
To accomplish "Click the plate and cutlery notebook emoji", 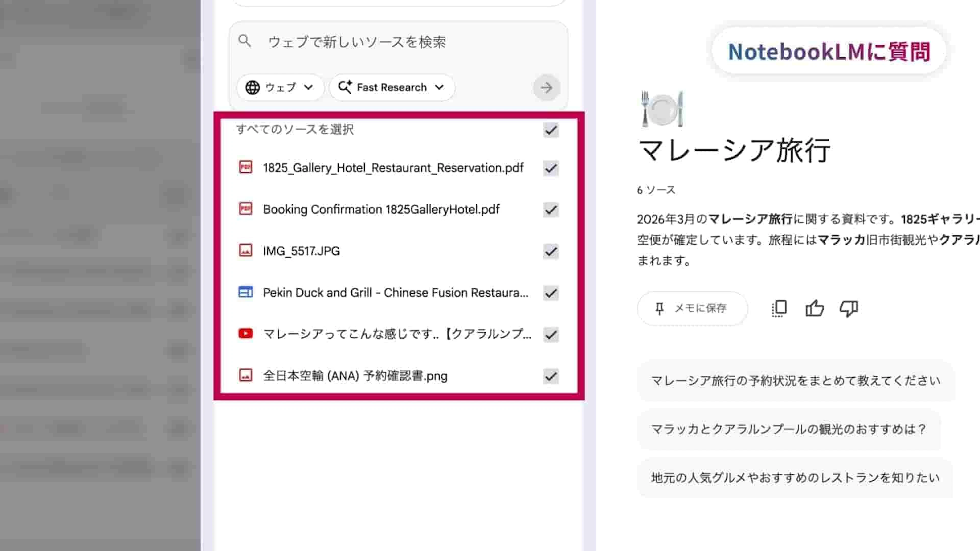I will pyautogui.click(x=662, y=109).
